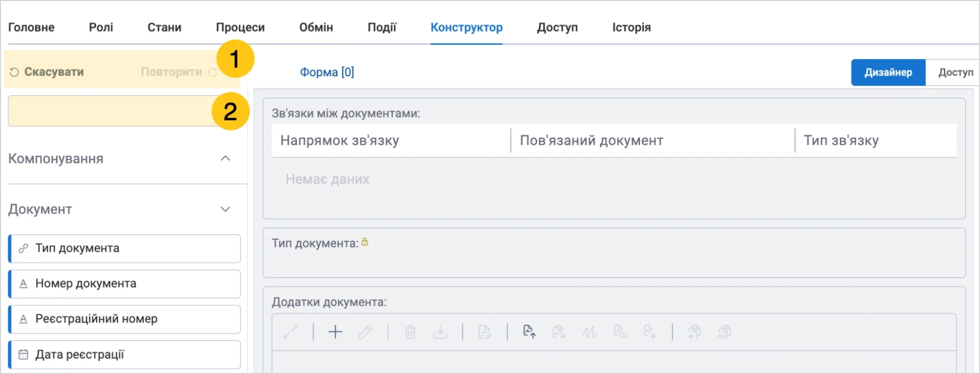Click the import signatures stack icon
This screenshot has width=980, height=374.
click(559, 332)
